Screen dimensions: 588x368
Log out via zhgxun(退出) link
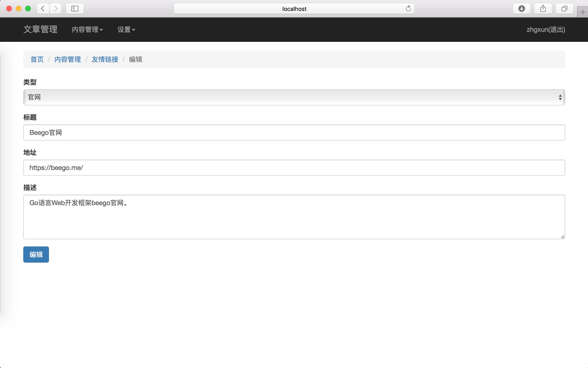pos(546,30)
